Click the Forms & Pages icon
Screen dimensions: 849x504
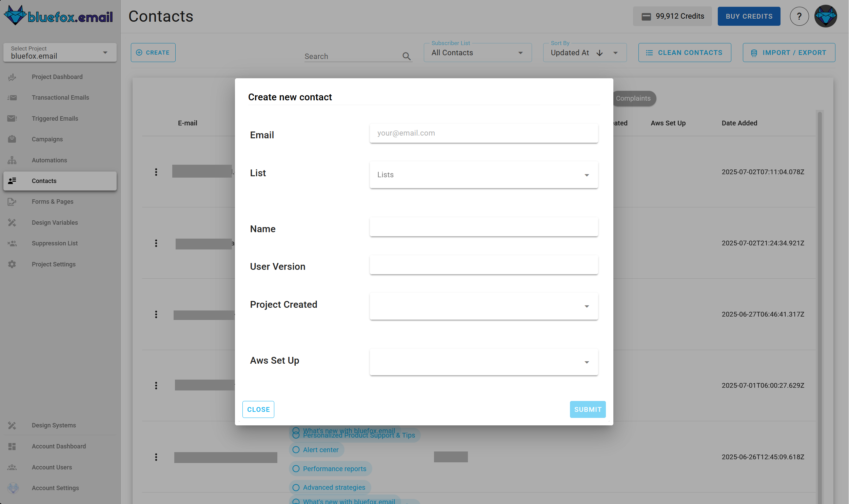click(12, 202)
